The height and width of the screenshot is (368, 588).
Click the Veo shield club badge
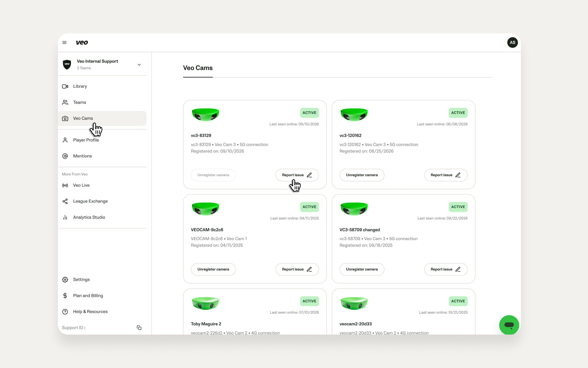coord(67,64)
